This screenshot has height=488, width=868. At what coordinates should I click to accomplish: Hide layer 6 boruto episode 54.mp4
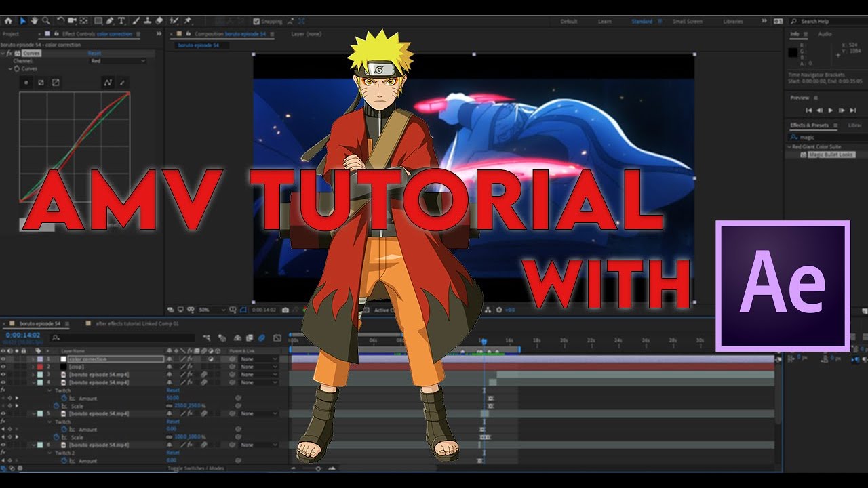[x=3, y=445]
